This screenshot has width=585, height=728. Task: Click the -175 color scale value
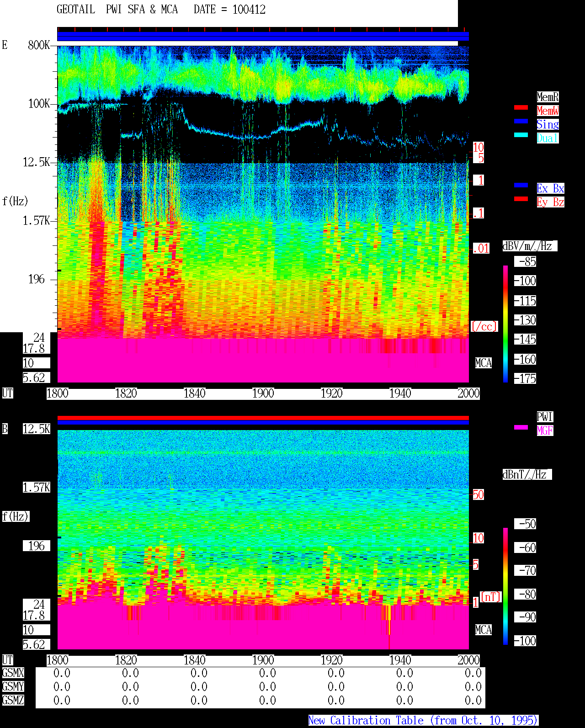tap(525, 378)
